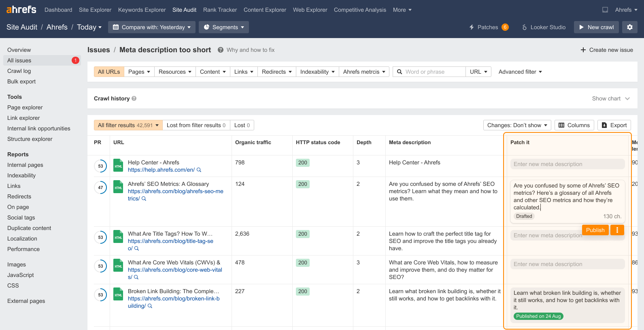Image resolution: width=644 pixels, height=330 pixels.
Task: Click the Publish button
Action: point(595,230)
